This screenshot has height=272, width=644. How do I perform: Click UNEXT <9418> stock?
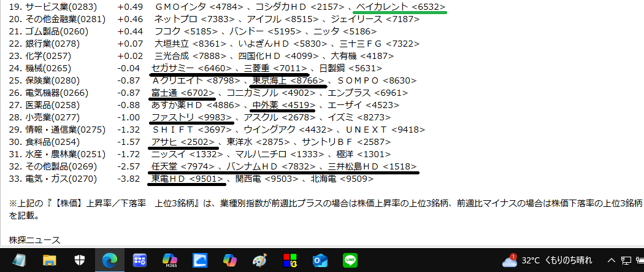coord(385,130)
